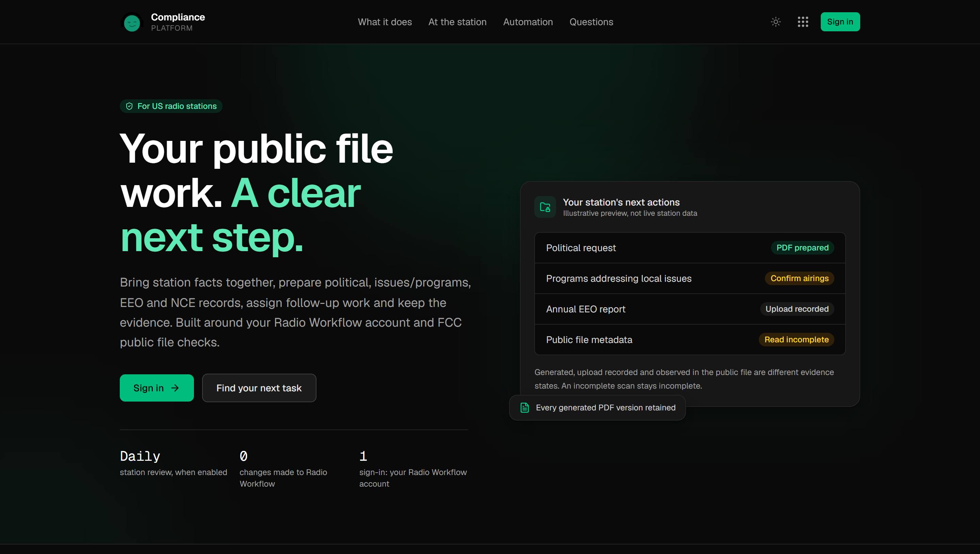Click the PDF prepared status badge
The height and width of the screenshot is (554, 980).
802,248
